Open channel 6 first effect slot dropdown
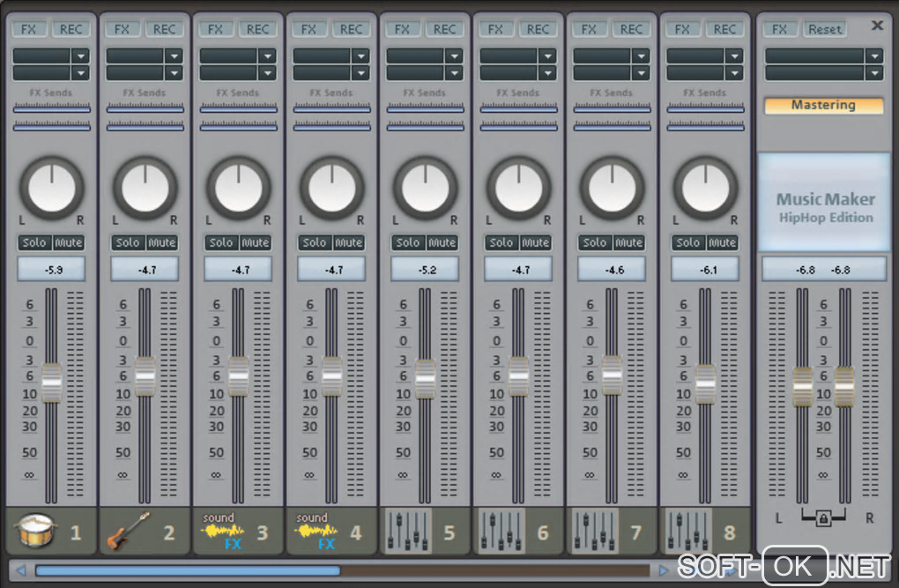 [x=548, y=56]
